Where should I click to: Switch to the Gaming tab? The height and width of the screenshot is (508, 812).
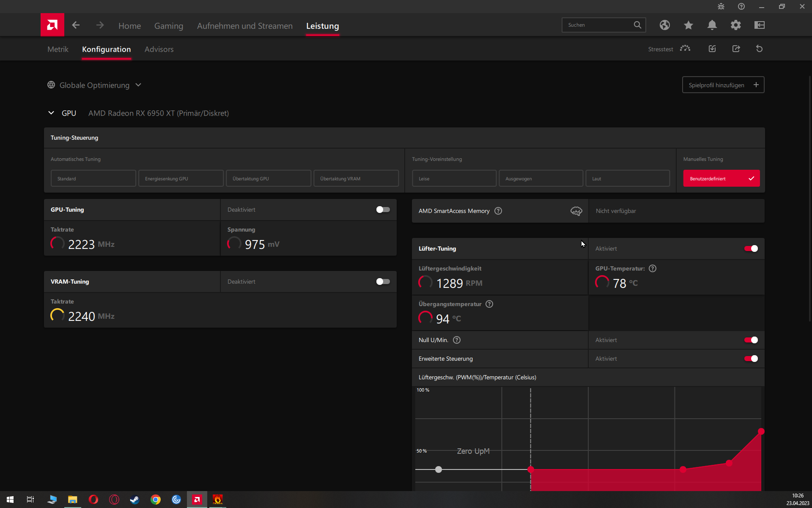coord(168,26)
